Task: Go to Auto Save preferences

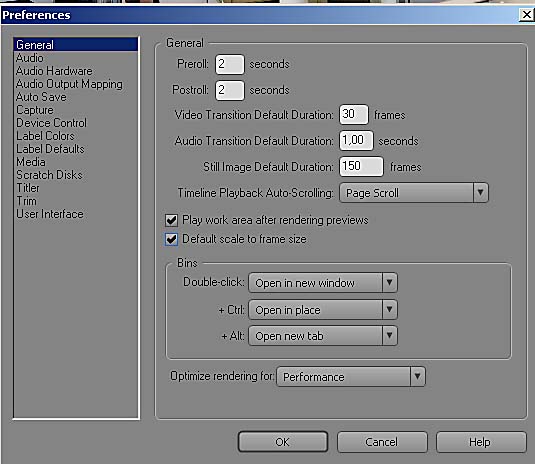Action: click(41, 97)
